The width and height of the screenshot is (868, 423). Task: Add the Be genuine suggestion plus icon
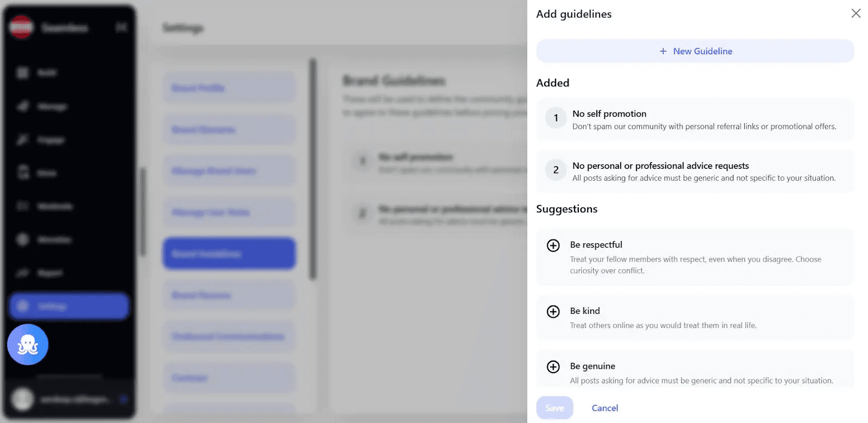coord(553,367)
